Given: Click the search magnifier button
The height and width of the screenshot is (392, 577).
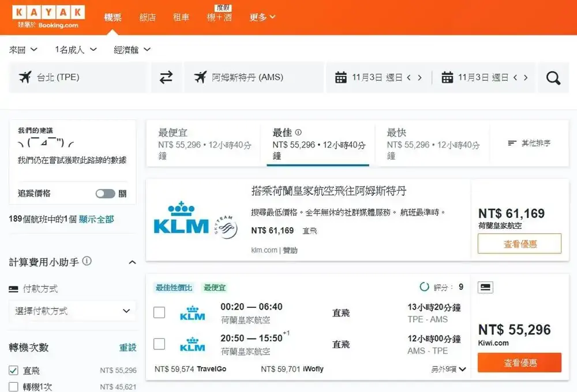Looking at the screenshot, I should click(x=553, y=78).
